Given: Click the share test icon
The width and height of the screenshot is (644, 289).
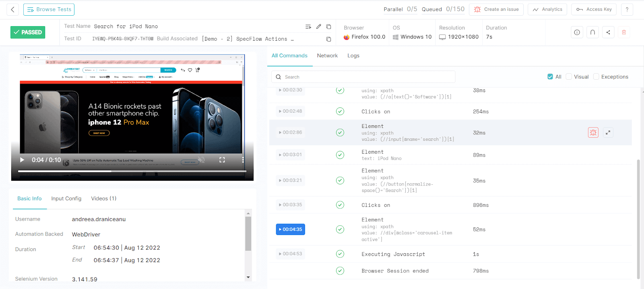Looking at the screenshot, I should click(608, 32).
